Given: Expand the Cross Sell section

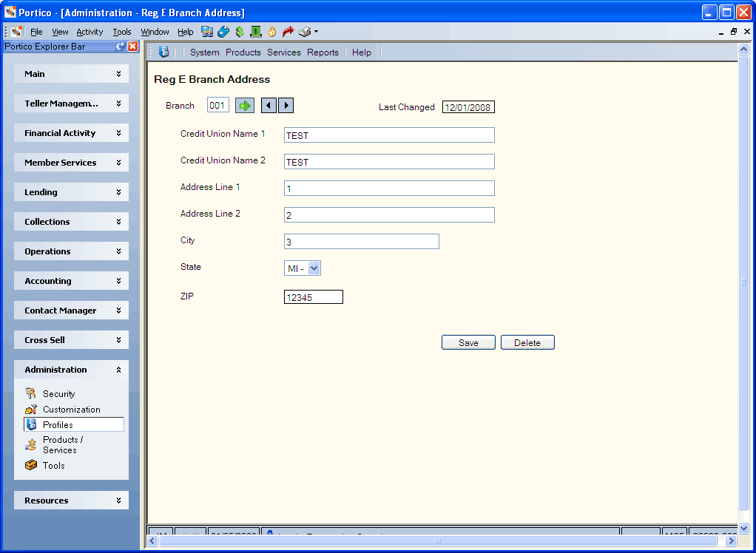Looking at the screenshot, I should coord(71,340).
